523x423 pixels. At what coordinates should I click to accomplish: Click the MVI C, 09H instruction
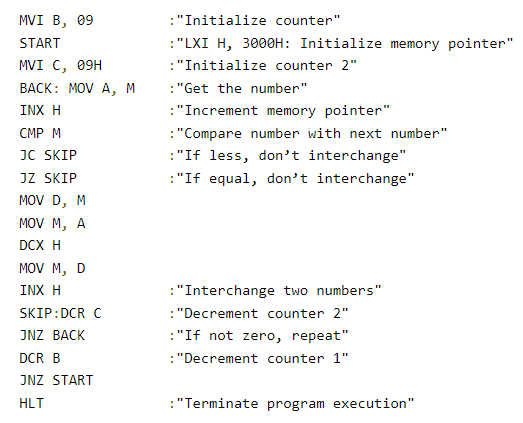[x=60, y=66]
